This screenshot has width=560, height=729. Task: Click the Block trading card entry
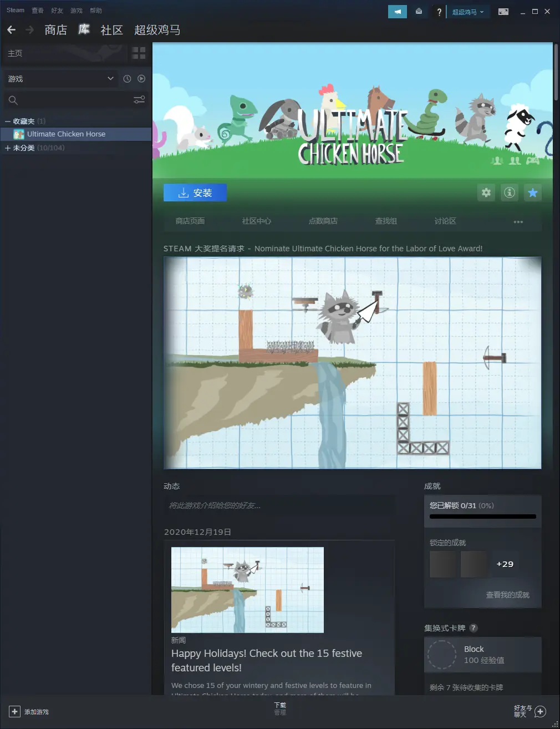(483, 655)
